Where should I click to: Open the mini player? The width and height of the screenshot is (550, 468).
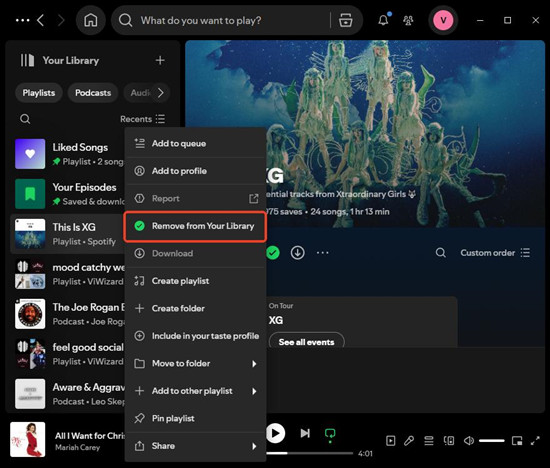pos(517,441)
